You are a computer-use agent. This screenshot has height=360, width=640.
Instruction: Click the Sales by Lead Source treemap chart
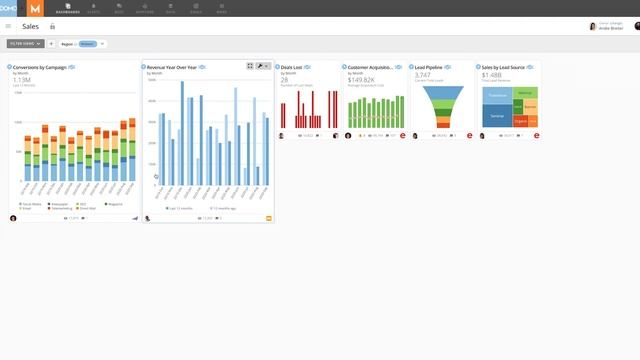pyautogui.click(x=510, y=107)
